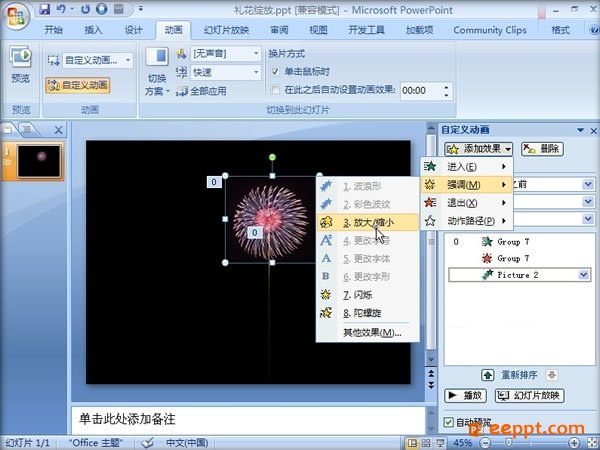This screenshot has height=450, width=600.
Task: Click the zoom slider handle
Action: click(x=509, y=443)
